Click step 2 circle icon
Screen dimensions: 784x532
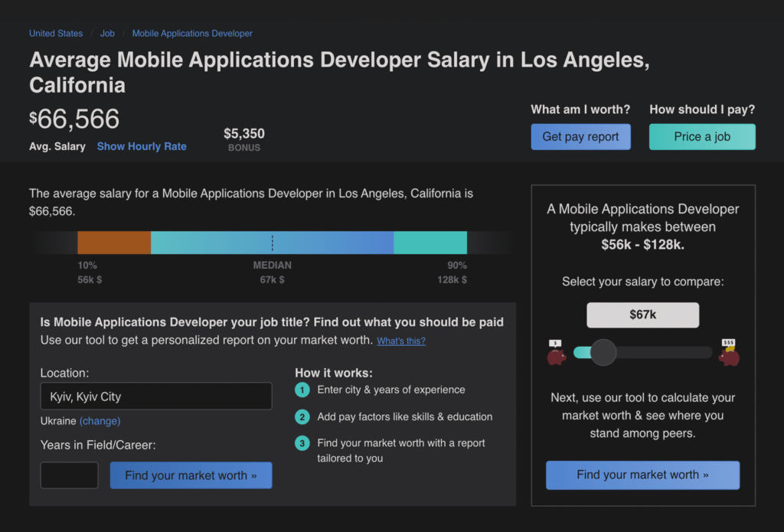[302, 416]
